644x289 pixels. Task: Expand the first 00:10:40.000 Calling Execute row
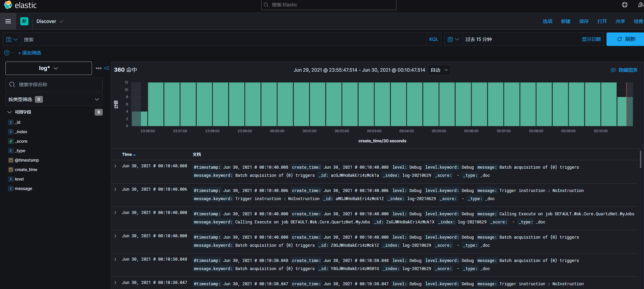click(x=115, y=213)
